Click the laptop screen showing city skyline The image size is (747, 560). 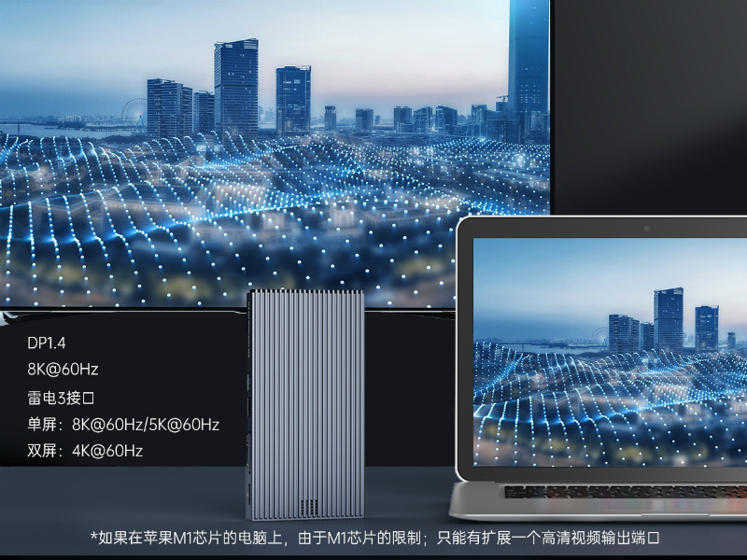610,352
